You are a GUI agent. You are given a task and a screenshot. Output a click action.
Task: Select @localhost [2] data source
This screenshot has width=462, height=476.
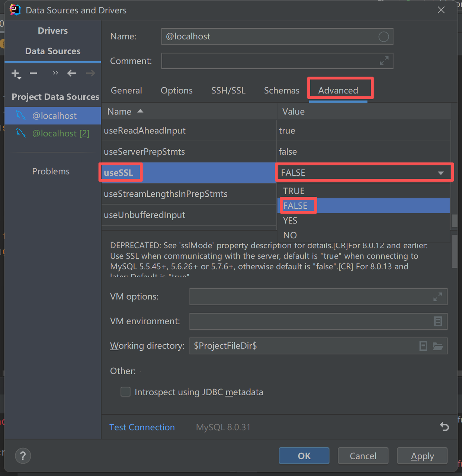(x=53, y=133)
